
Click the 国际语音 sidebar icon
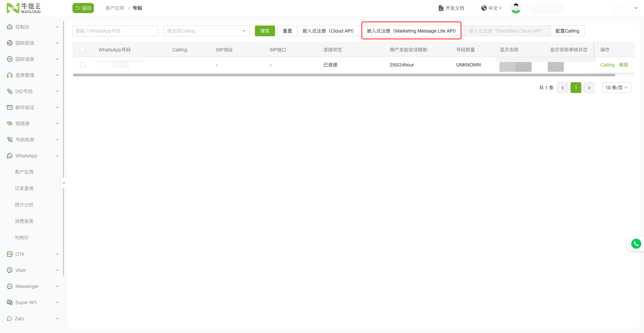tap(10, 59)
